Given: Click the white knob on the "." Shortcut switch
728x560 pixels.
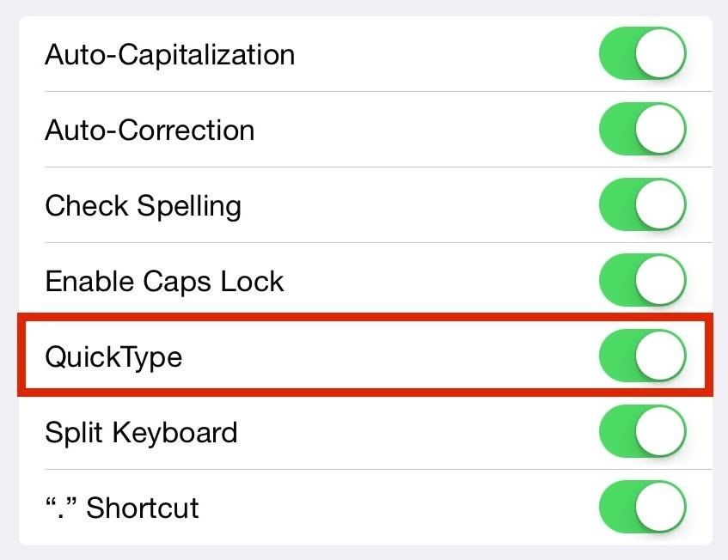Looking at the screenshot, I should tap(660, 507).
